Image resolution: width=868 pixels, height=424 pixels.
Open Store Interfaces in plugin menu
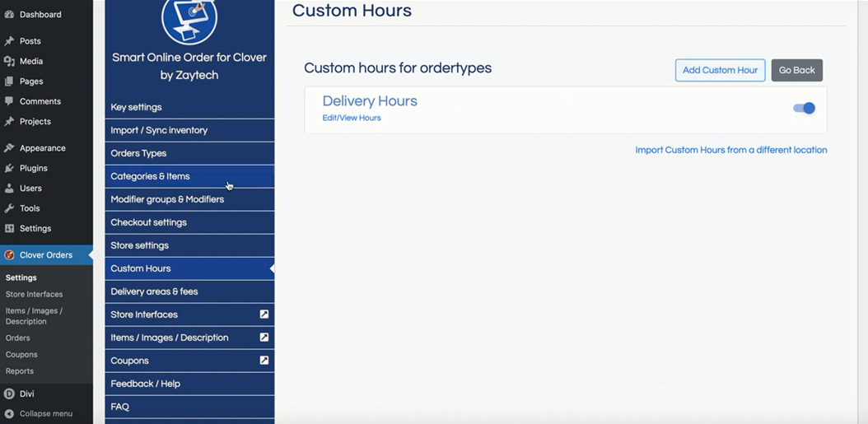(189, 315)
